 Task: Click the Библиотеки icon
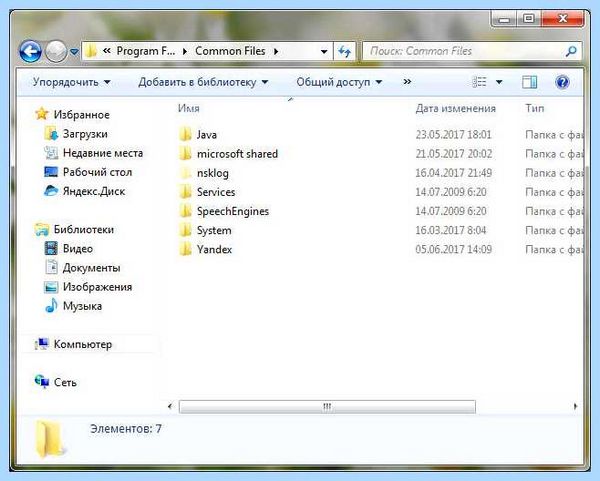(42, 229)
